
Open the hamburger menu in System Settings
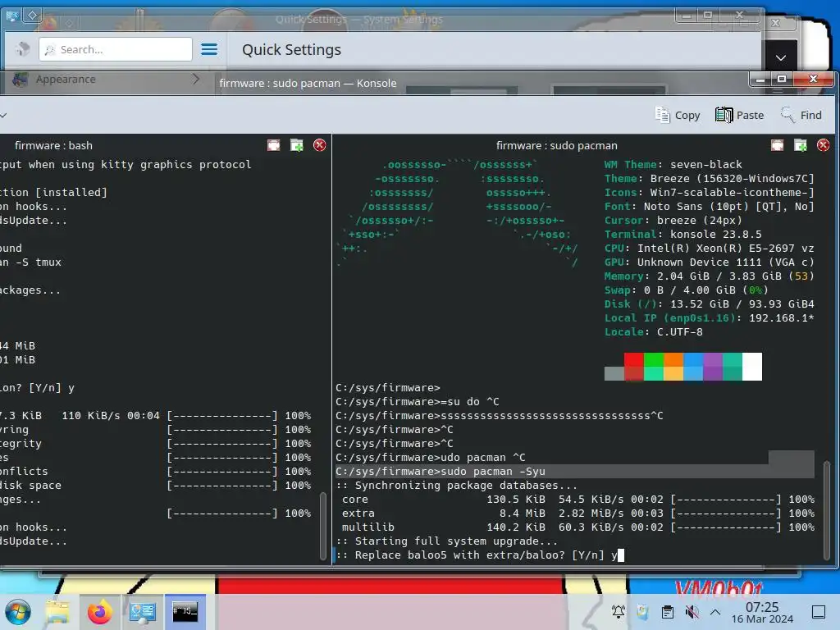click(x=209, y=49)
